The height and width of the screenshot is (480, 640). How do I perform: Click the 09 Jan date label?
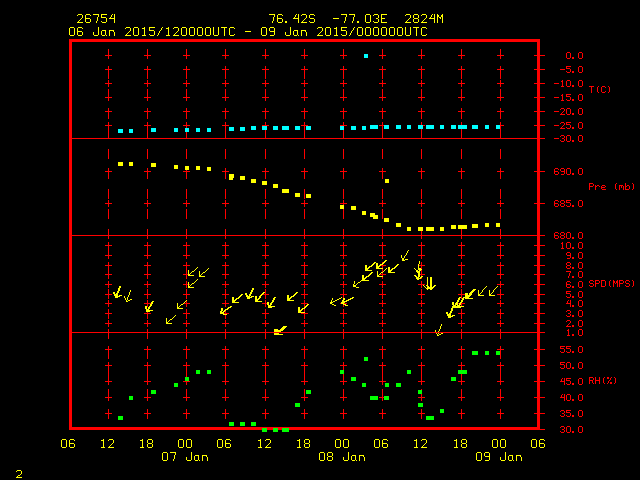[499, 457]
